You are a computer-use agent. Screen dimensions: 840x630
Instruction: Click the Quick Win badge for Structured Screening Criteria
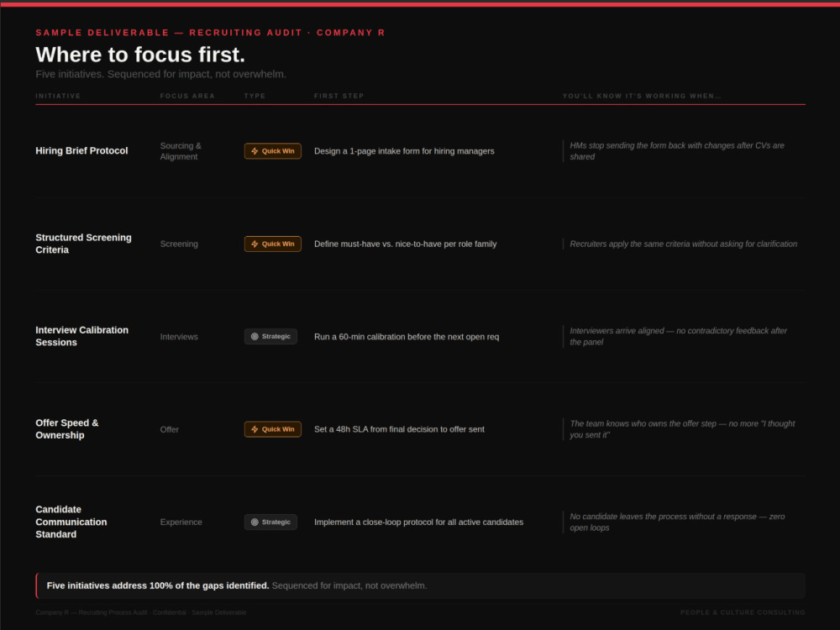tap(273, 244)
